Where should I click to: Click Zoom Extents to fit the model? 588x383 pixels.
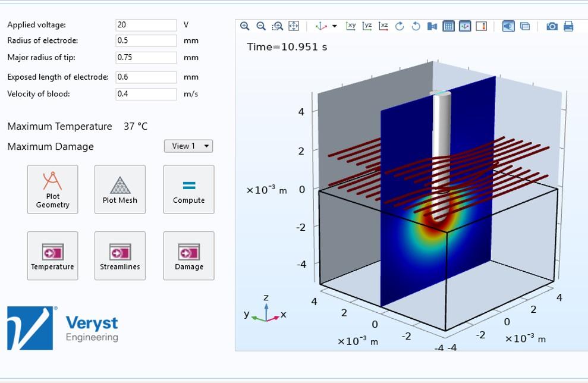tap(293, 26)
